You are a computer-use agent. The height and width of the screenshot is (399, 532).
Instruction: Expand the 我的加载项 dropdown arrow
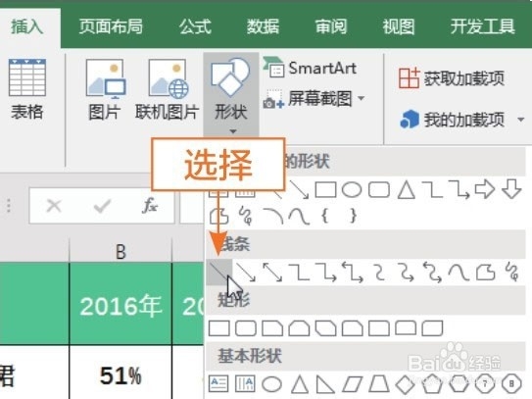[520, 120]
